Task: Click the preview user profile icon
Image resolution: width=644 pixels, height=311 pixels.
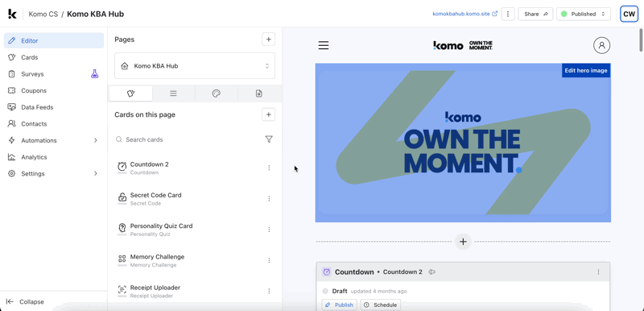Action: pyautogui.click(x=601, y=45)
